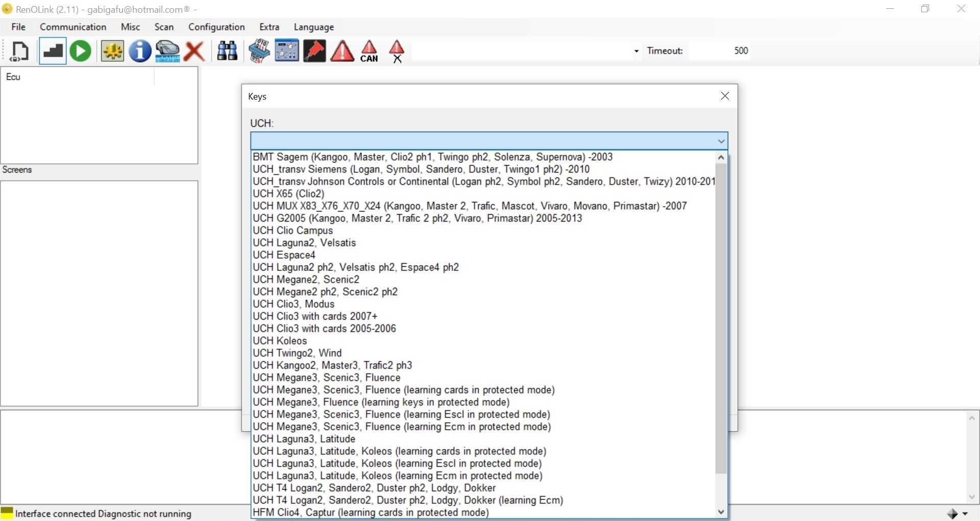Viewport: 980px width, 521px height.
Task: Click the binary data shredder icon
Action: (259, 51)
